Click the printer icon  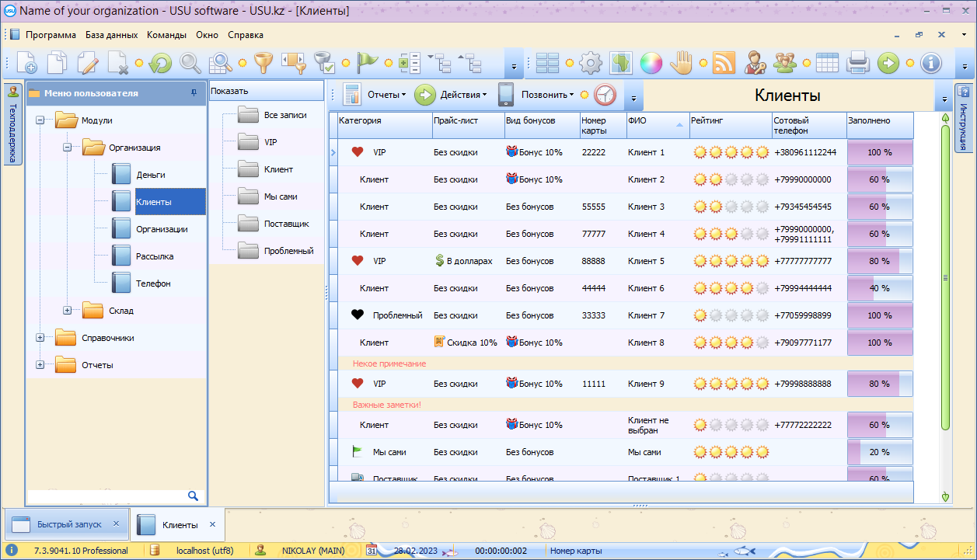click(x=857, y=63)
